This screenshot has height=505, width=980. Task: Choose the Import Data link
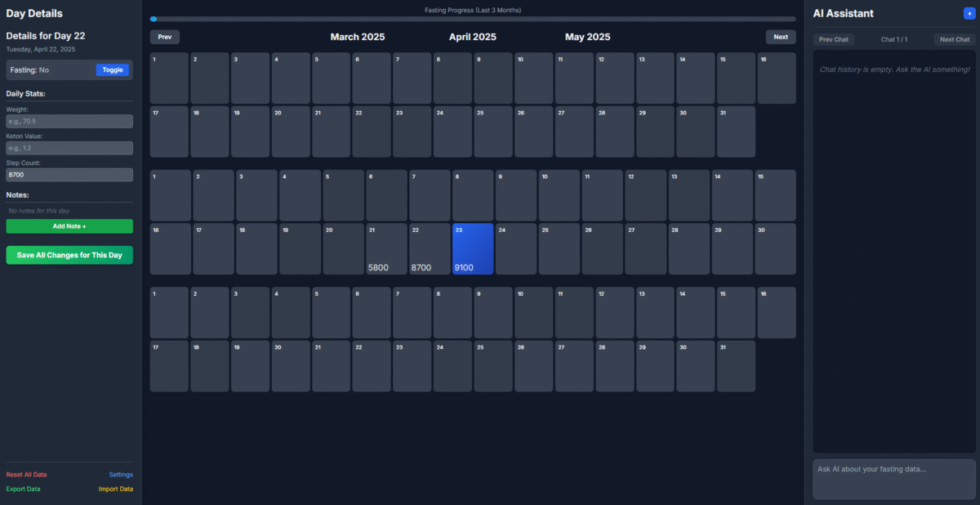[x=115, y=489]
